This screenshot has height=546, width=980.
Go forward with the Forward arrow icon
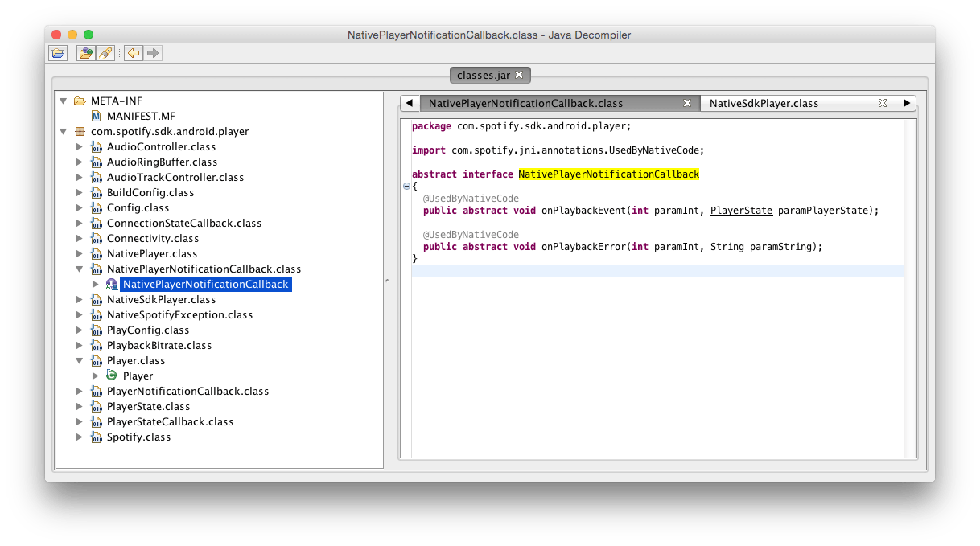point(153,53)
